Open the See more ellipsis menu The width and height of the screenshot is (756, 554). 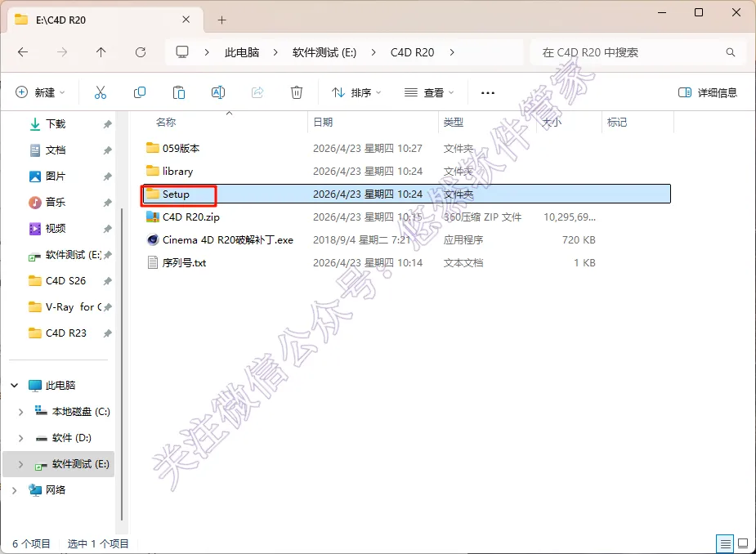pos(487,92)
